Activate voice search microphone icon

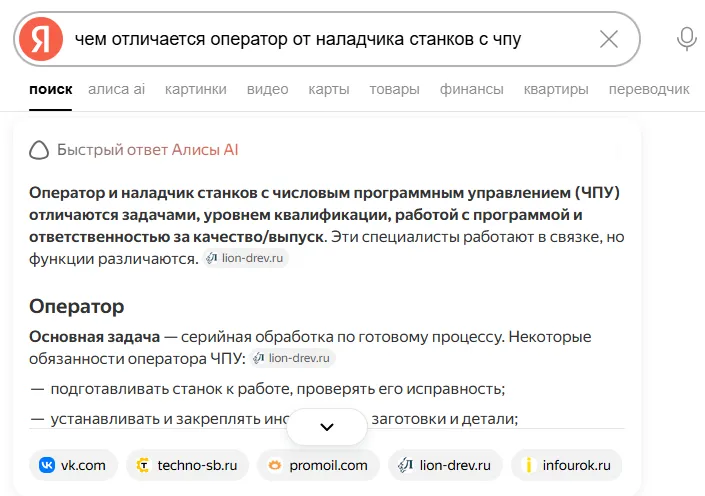[x=687, y=39]
